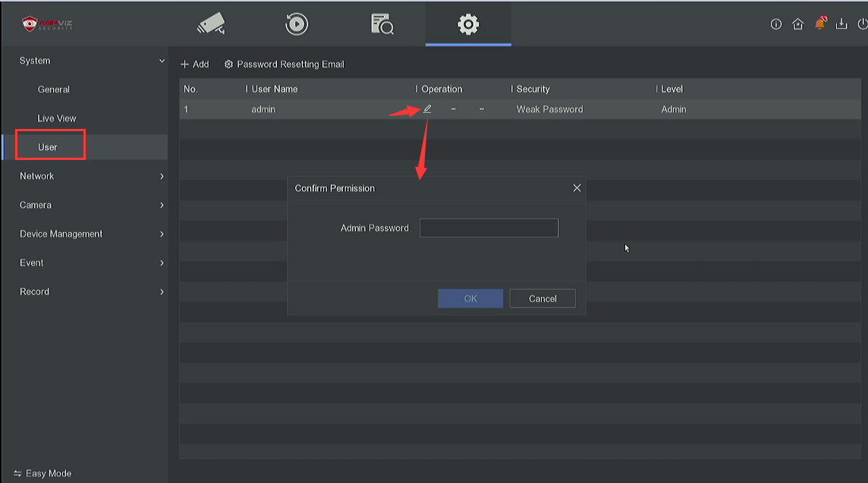This screenshot has width=868, height=483.
Task: Click the edit pencil for admin user
Action: click(427, 109)
